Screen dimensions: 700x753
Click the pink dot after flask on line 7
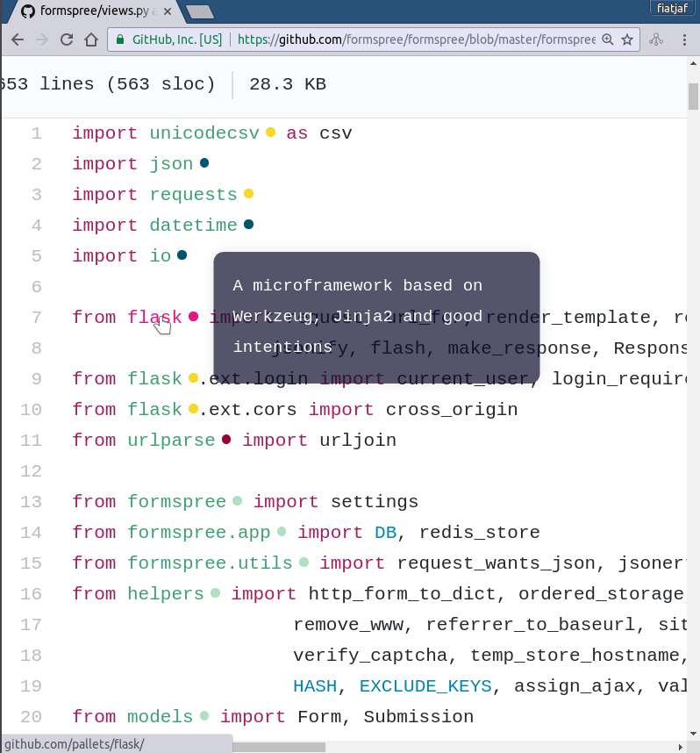click(193, 317)
